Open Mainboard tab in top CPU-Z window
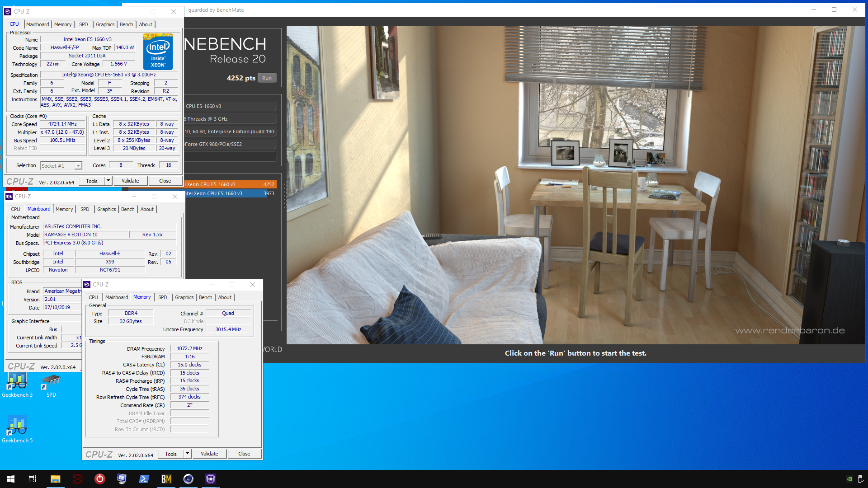This screenshot has width=868, height=488. [x=38, y=24]
